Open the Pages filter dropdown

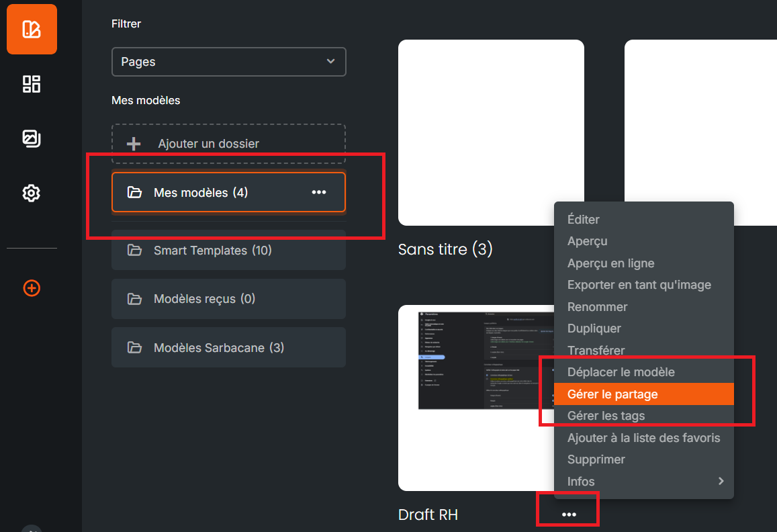(x=228, y=62)
